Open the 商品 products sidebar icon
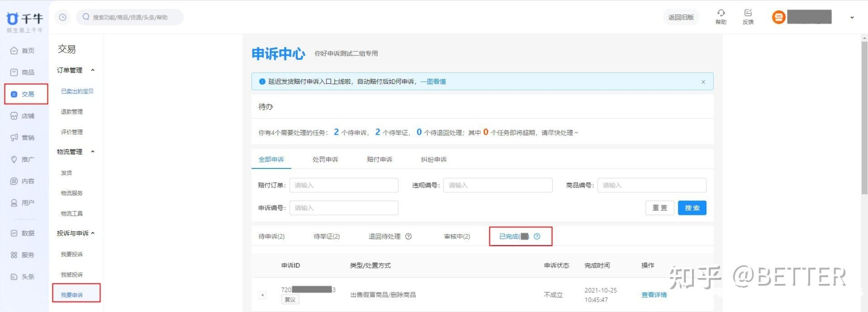The height and width of the screenshot is (312, 868). pyautogui.click(x=14, y=72)
